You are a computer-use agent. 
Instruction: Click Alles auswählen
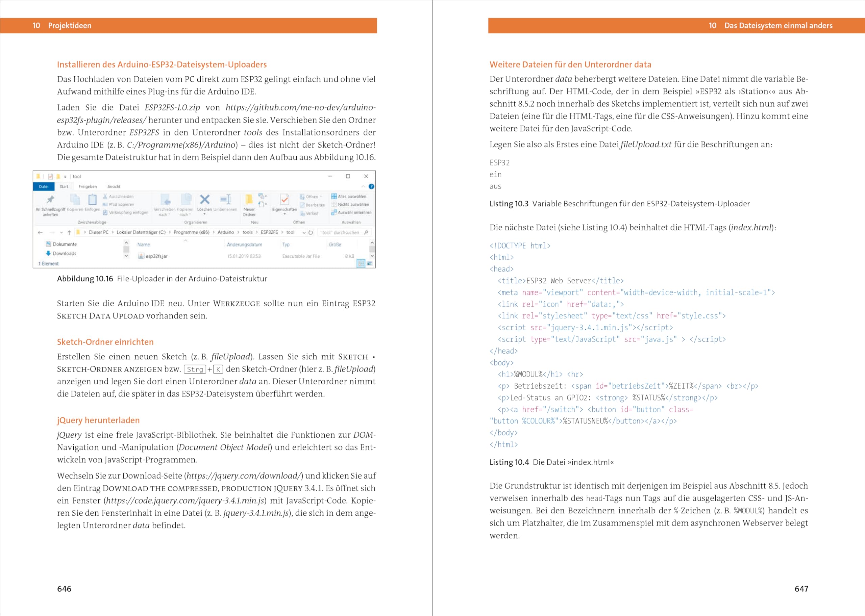[349, 197]
